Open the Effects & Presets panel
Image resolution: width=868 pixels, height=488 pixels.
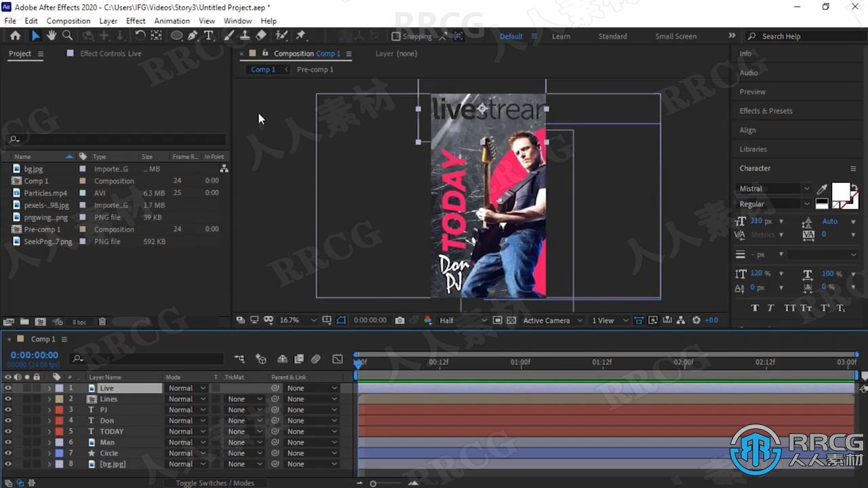point(766,110)
